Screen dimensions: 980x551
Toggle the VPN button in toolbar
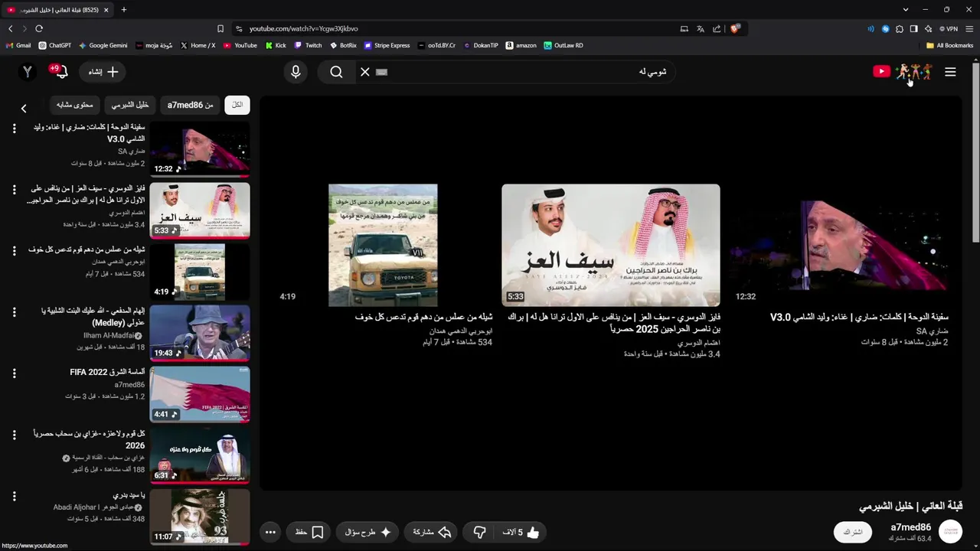click(949, 28)
